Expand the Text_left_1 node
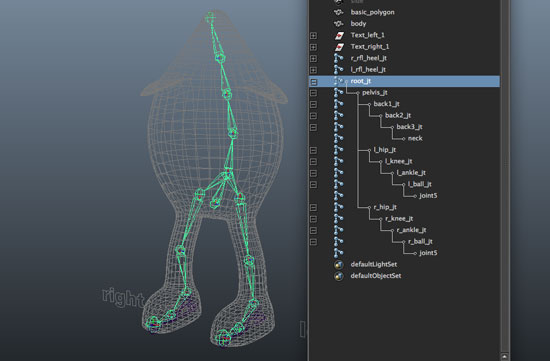The image size is (550, 361). tap(313, 35)
